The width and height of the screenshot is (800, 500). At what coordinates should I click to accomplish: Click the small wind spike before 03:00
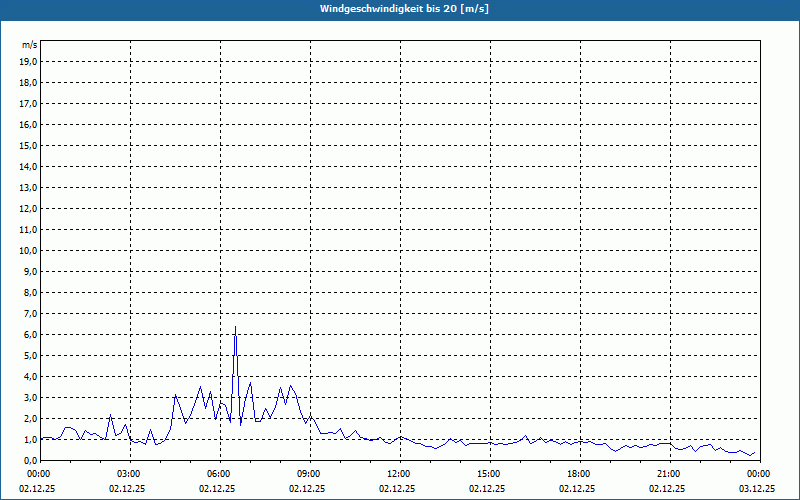click(x=110, y=415)
